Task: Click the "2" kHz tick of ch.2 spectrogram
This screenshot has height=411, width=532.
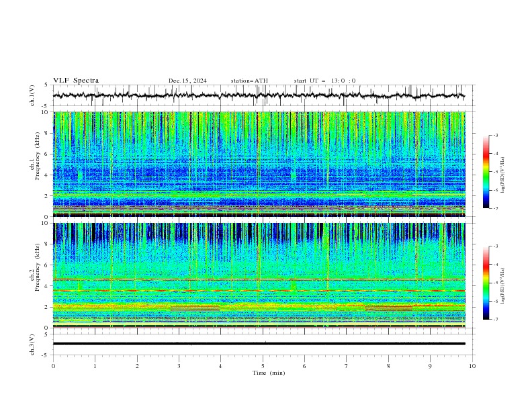Action: pos(47,307)
